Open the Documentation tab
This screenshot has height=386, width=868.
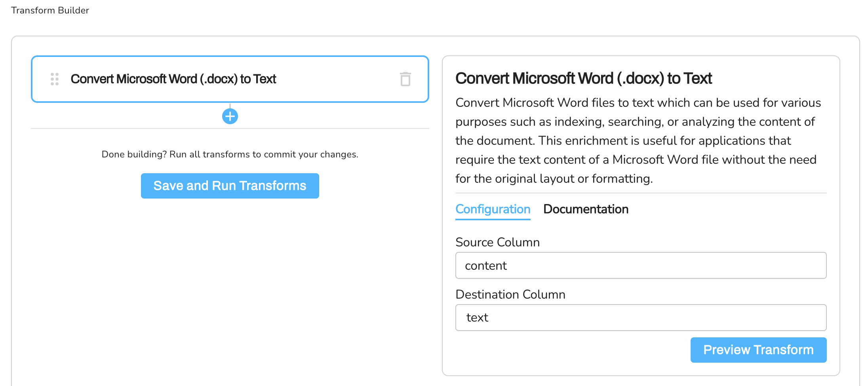[x=586, y=209]
